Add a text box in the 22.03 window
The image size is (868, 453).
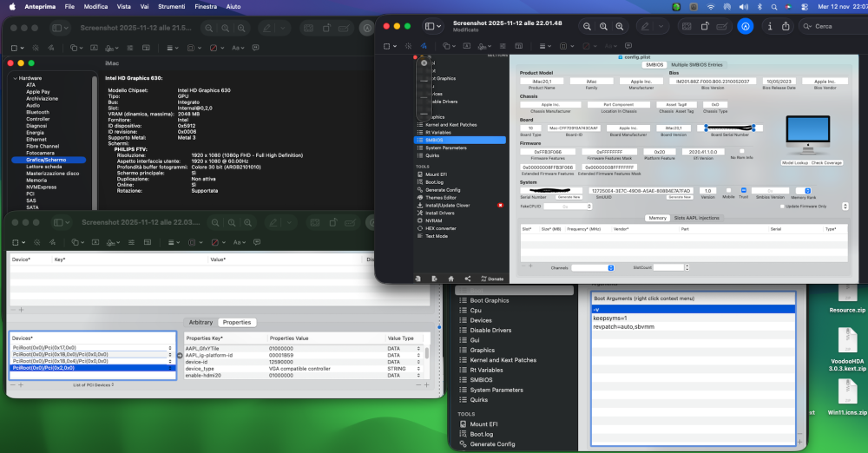(95, 243)
